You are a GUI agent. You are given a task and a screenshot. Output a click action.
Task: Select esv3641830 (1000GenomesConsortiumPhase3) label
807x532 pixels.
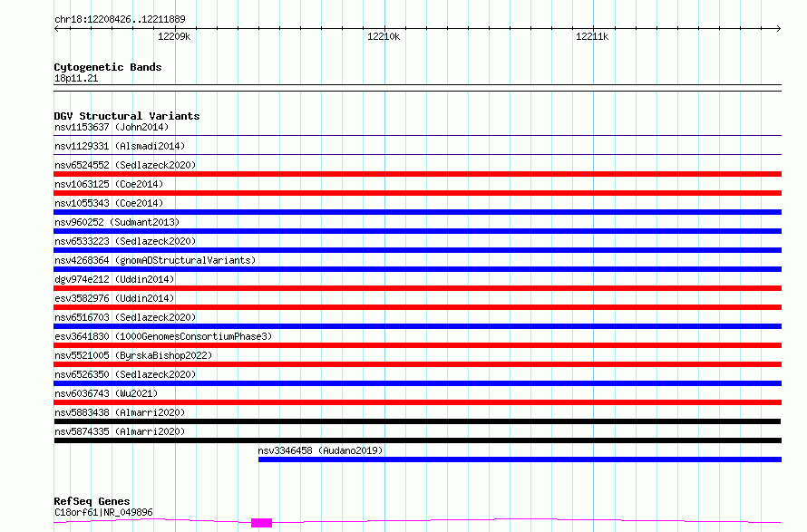click(163, 336)
